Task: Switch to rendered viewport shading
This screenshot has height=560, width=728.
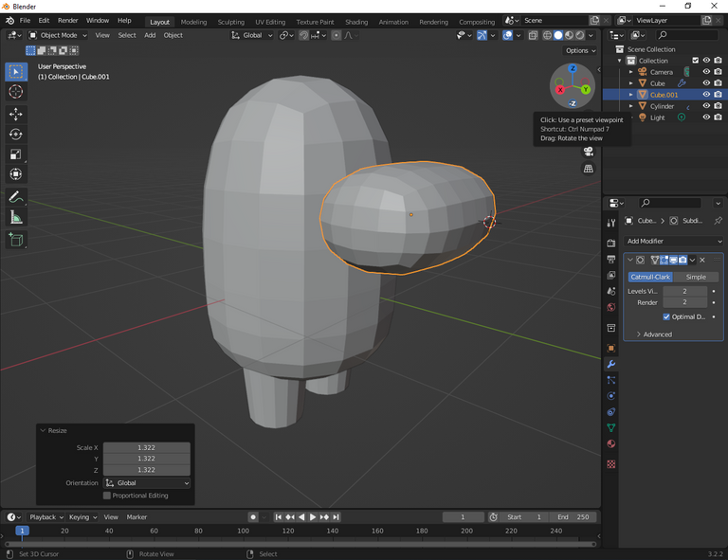Action: tap(580, 35)
